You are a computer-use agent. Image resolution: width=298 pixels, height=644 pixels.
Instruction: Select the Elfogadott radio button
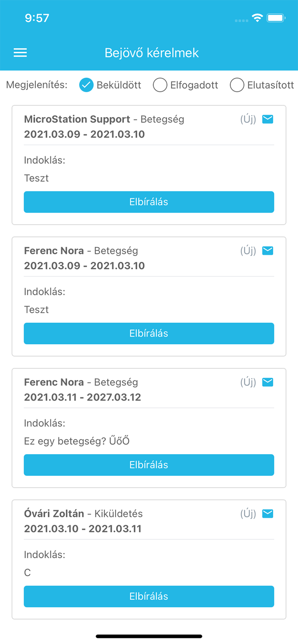160,85
